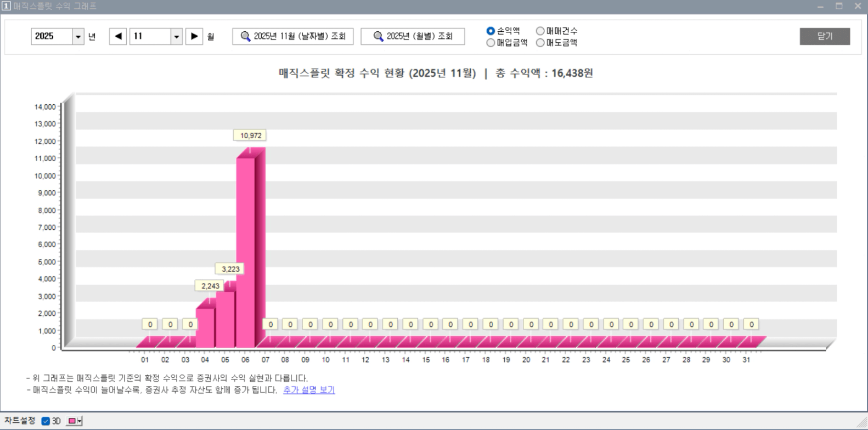Select the 매입금액 radio option
This screenshot has height=430, width=868.
click(491, 43)
